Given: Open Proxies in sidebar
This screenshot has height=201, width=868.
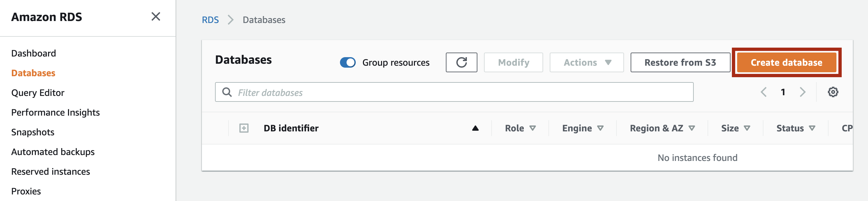Looking at the screenshot, I should pos(26,191).
